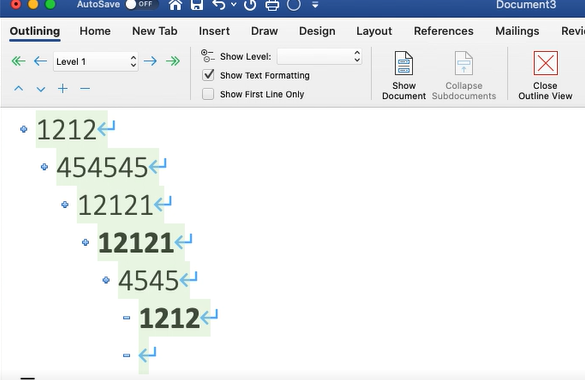Collapse heading with the minus icon
585x380 pixels.
(x=85, y=89)
